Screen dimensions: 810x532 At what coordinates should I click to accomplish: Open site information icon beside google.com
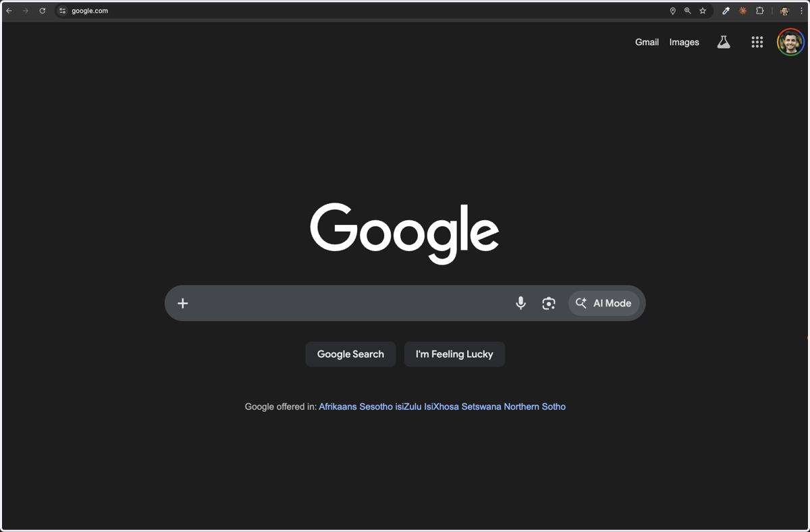(x=63, y=11)
